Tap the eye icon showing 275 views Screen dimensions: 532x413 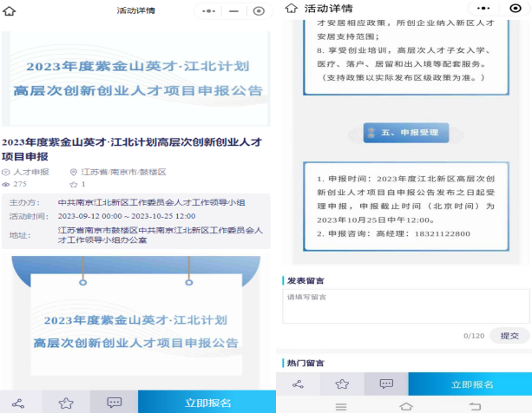(6, 185)
